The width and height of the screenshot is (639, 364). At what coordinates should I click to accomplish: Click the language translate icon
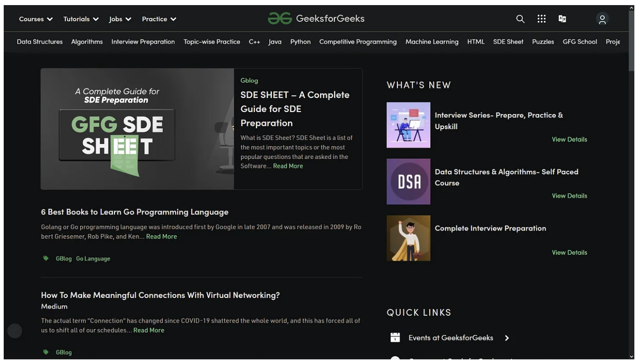(x=562, y=19)
